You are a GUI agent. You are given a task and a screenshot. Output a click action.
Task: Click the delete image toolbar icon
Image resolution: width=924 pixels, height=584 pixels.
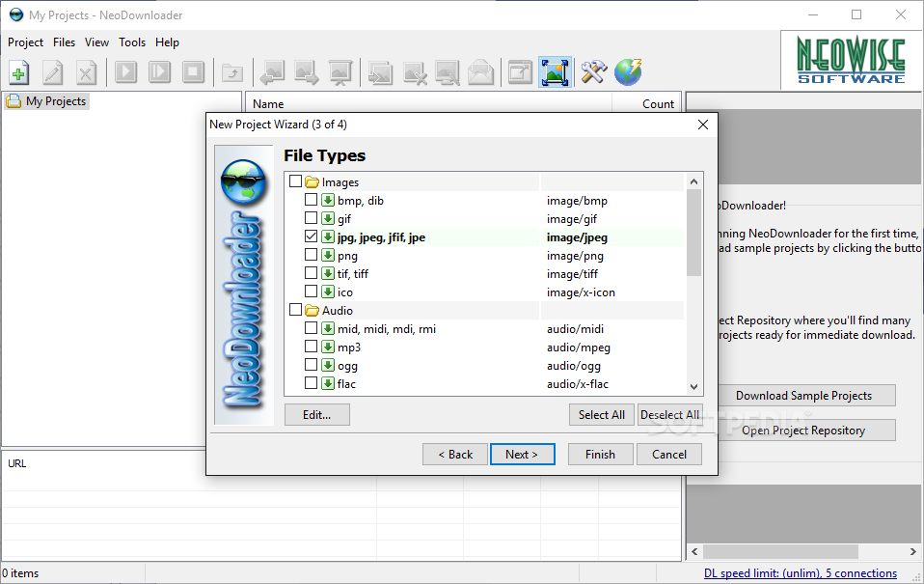point(415,72)
